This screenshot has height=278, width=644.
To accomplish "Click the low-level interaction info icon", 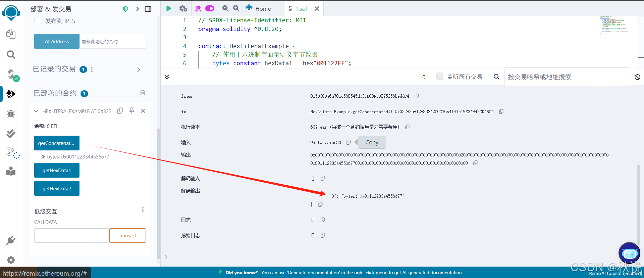I will tap(143, 210).
